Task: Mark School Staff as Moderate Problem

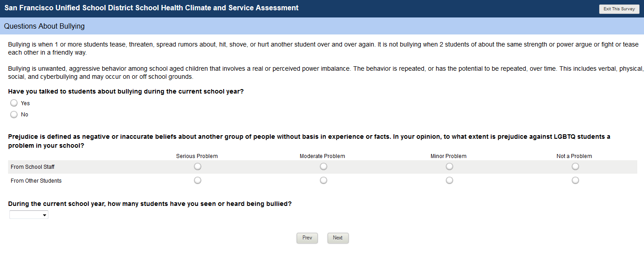Action: (324, 167)
